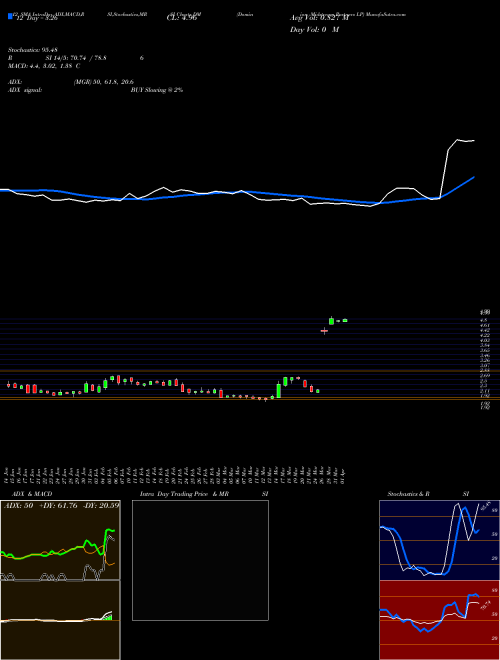Click the large green candle before the gap

click(279, 391)
